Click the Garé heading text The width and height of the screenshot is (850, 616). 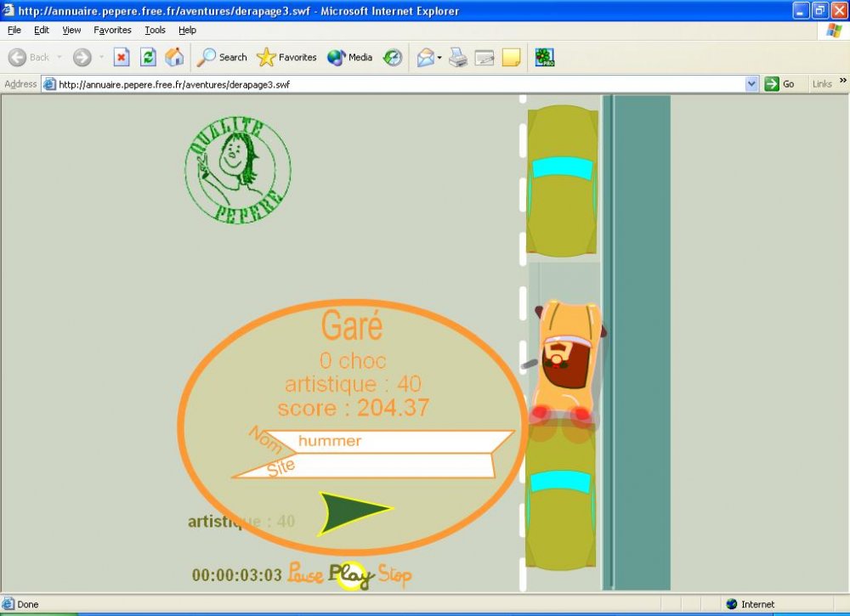coord(352,325)
